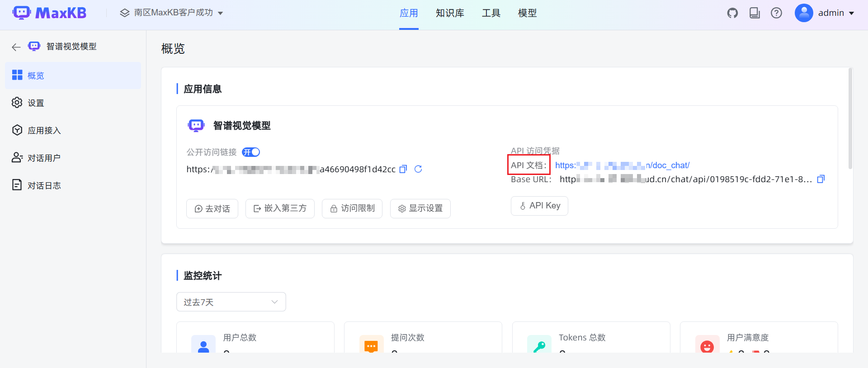Click the Tokens 总数 key icon
Viewport: 868px width, 368px height.
point(539,344)
